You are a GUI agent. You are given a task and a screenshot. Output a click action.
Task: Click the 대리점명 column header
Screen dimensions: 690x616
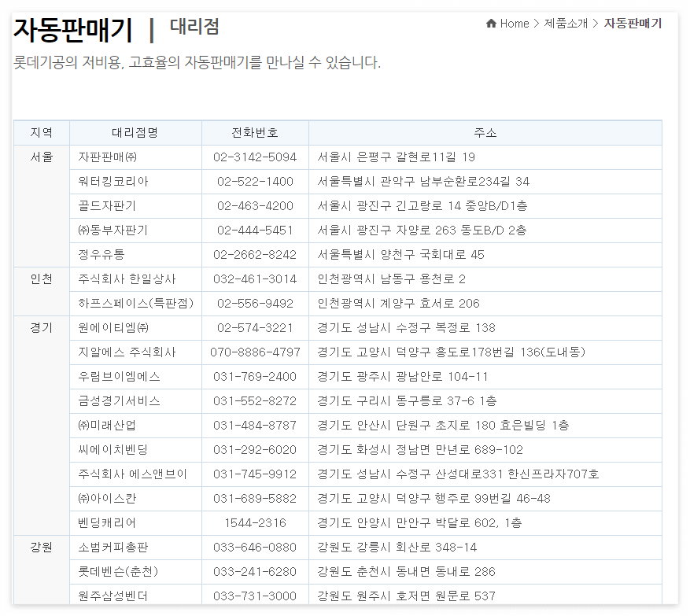pyautogui.click(x=135, y=132)
